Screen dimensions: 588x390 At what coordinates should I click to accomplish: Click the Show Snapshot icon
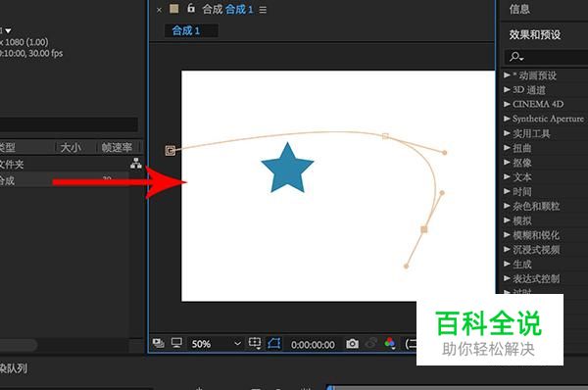click(x=371, y=343)
